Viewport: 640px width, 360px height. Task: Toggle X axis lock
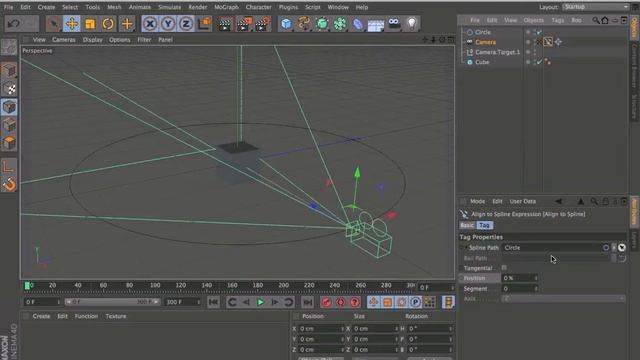[x=150, y=24]
